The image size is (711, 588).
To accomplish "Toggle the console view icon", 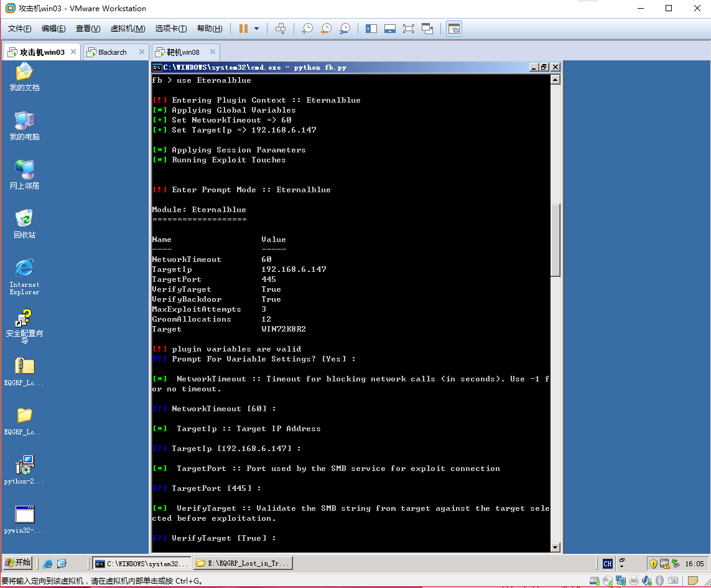I will tap(454, 29).
